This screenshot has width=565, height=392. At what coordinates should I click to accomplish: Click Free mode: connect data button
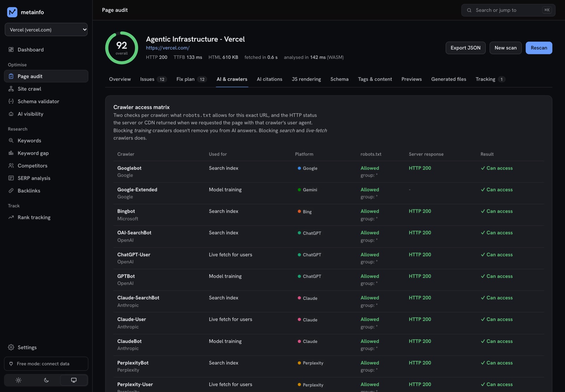pyautogui.click(x=46, y=364)
